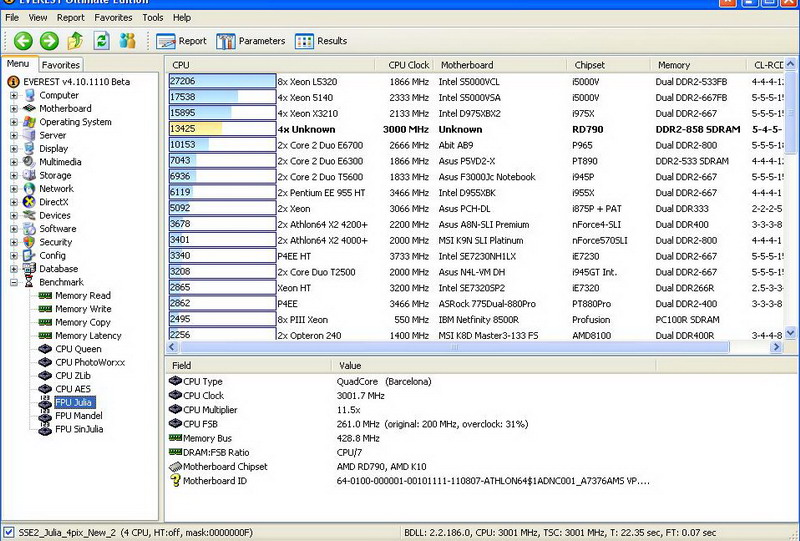Screen dimensions: 800x541
Task: Expand the Network tree node
Action: (x=14, y=189)
